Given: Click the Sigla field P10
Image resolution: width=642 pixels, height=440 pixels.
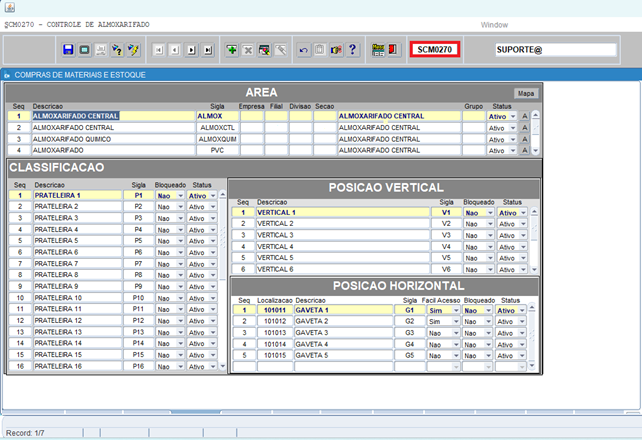Looking at the screenshot, I should click(x=138, y=298).
